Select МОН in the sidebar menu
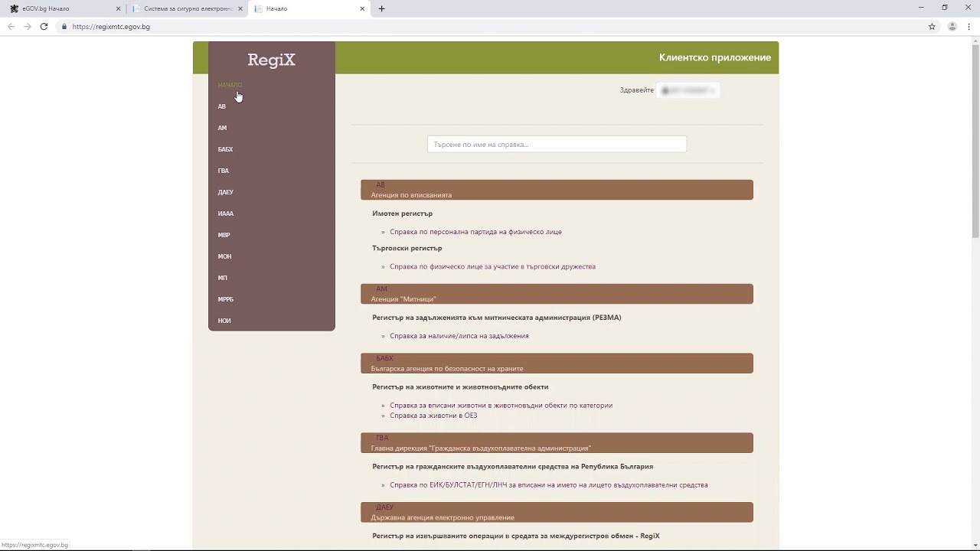The height and width of the screenshot is (551, 980). point(224,256)
